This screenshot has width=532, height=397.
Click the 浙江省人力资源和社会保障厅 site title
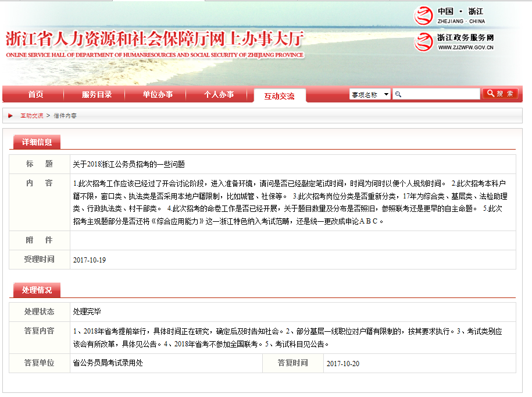pos(154,40)
